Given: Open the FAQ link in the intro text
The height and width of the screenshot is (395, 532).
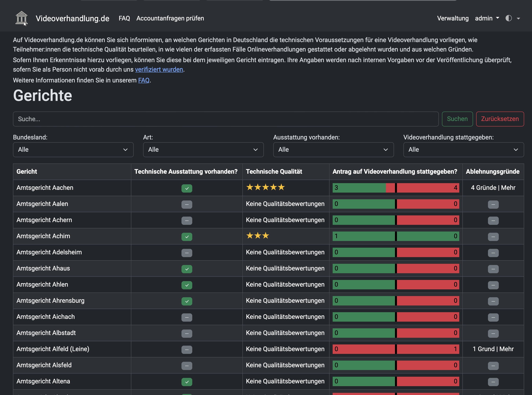Looking at the screenshot, I should click(144, 80).
